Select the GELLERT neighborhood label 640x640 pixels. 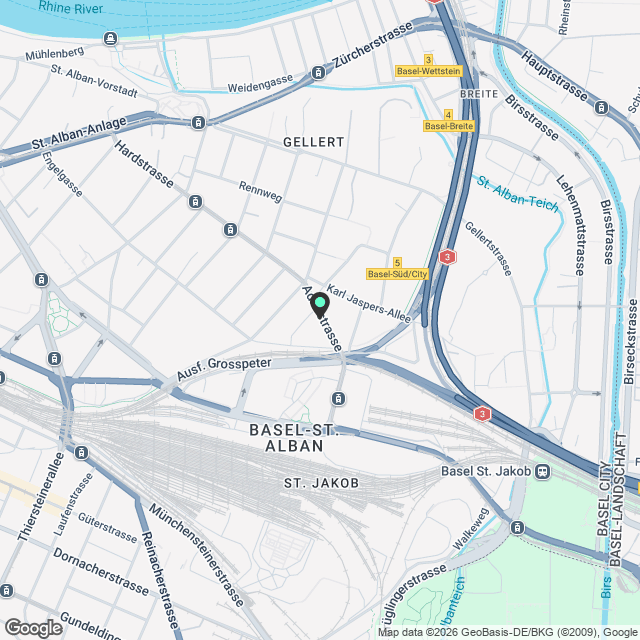pyautogui.click(x=314, y=142)
